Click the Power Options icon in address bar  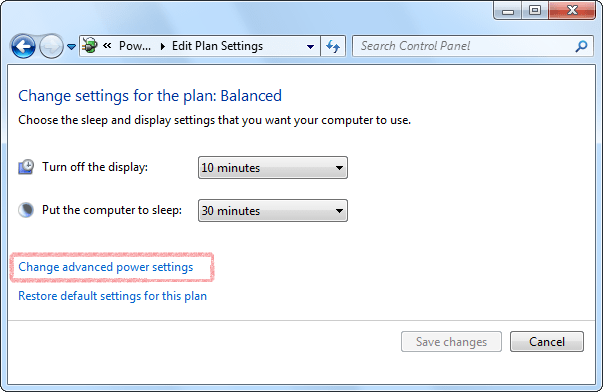pos(90,46)
